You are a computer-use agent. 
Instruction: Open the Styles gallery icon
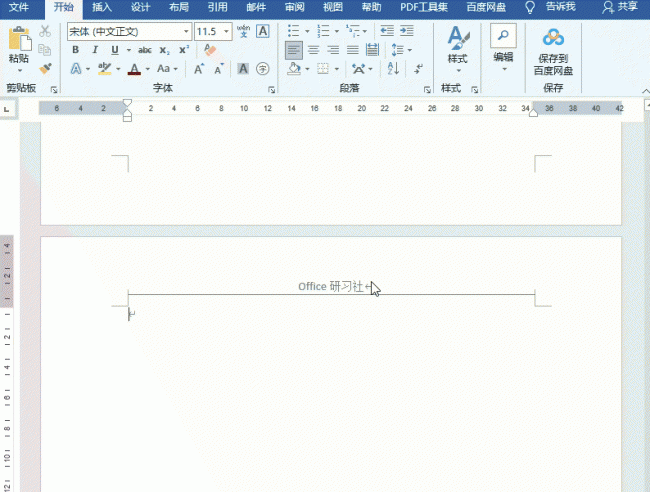[458, 37]
